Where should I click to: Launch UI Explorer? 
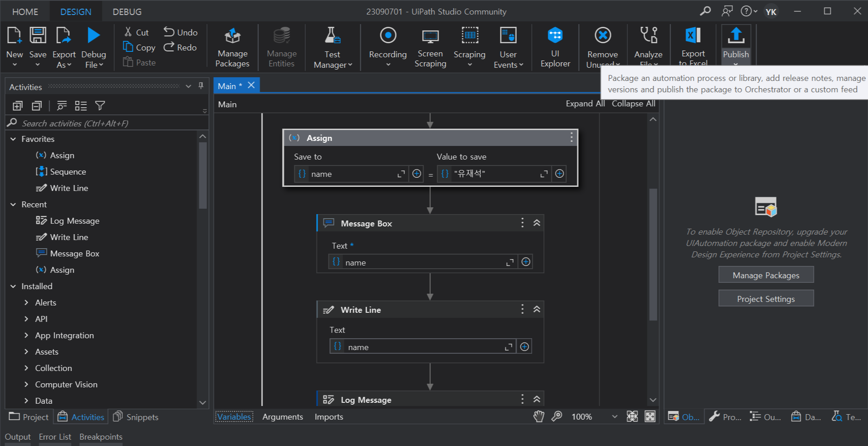[x=555, y=47]
